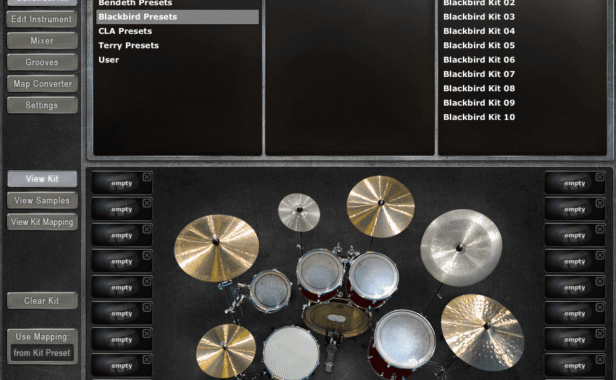Open the Grooves page

point(42,62)
